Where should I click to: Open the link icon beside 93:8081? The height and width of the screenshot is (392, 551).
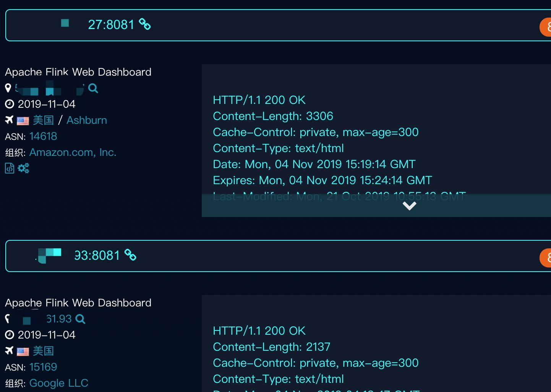130,255
